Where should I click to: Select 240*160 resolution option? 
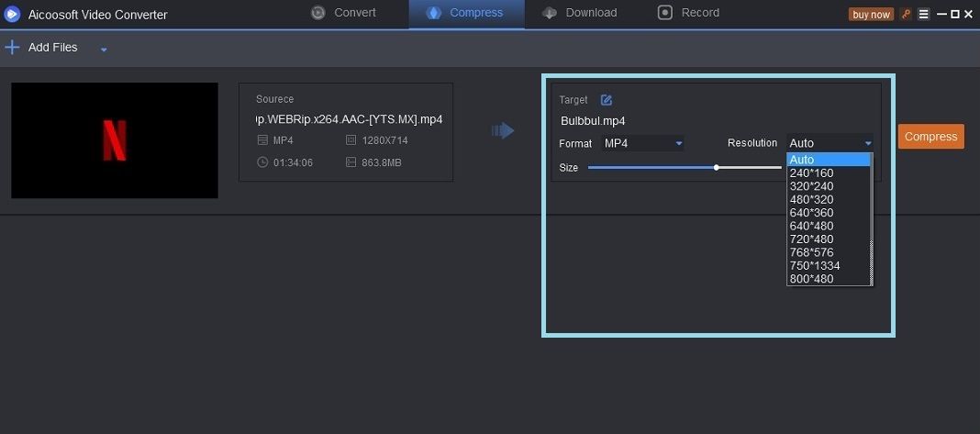(811, 172)
